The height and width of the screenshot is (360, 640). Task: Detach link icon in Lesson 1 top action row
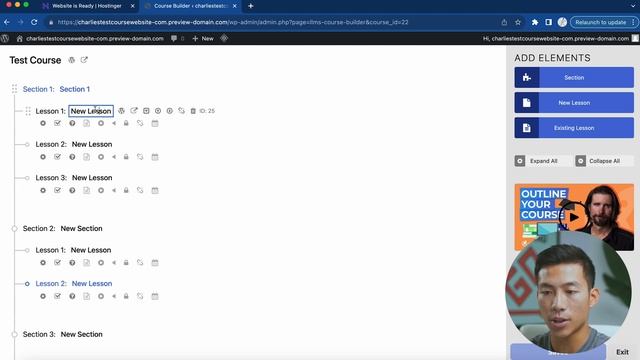click(x=182, y=111)
